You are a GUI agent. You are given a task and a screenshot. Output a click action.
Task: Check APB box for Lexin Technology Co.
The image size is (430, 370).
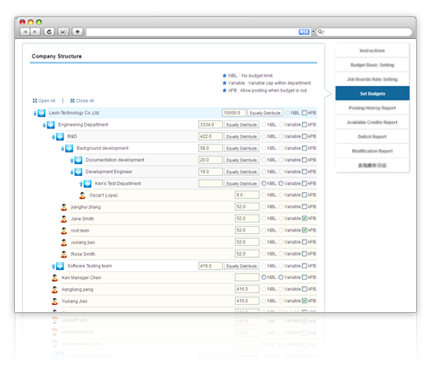pos(304,113)
